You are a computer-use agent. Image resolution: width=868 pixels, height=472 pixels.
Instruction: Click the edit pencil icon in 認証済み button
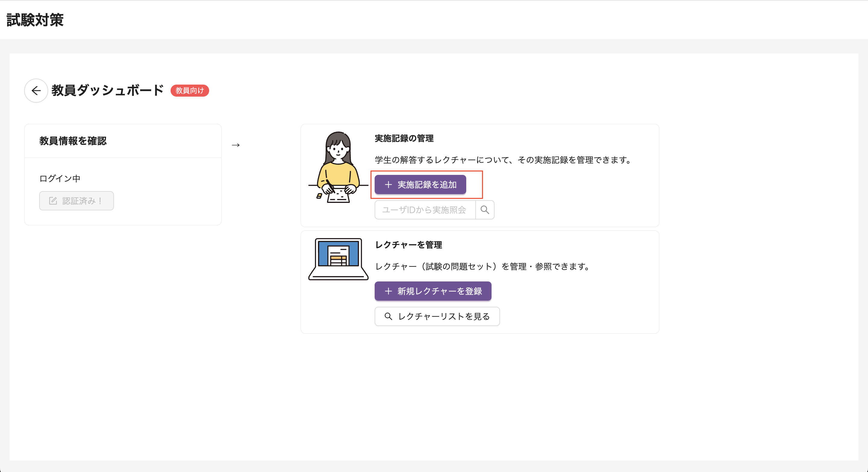53,201
